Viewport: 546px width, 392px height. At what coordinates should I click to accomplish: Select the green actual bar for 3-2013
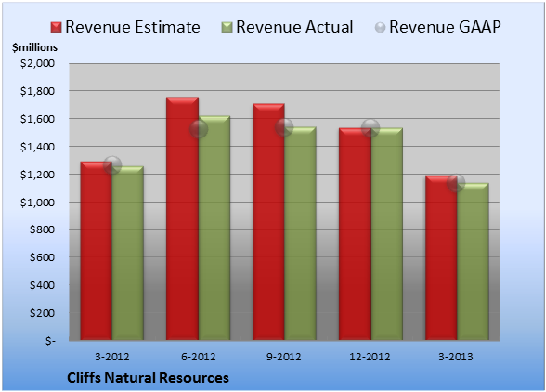tap(473, 262)
